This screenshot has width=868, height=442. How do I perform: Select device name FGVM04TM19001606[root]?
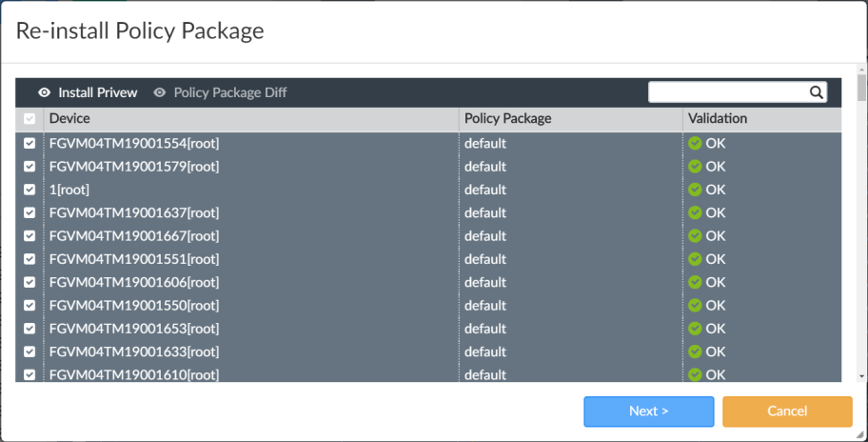point(134,283)
